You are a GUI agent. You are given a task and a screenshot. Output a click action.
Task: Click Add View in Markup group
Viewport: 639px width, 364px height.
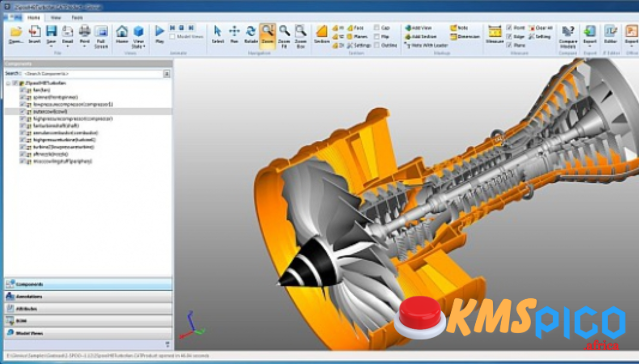pyautogui.click(x=418, y=28)
